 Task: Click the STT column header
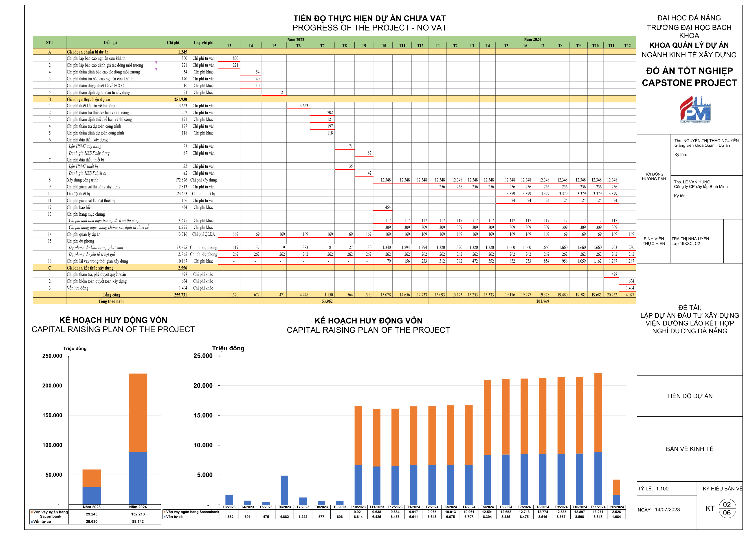[x=50, y=42]
